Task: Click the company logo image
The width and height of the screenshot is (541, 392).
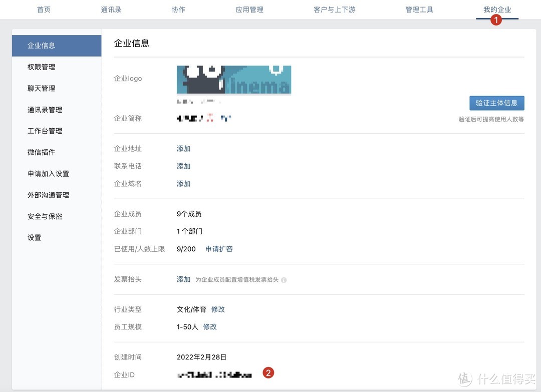Action: click(233, 80)
